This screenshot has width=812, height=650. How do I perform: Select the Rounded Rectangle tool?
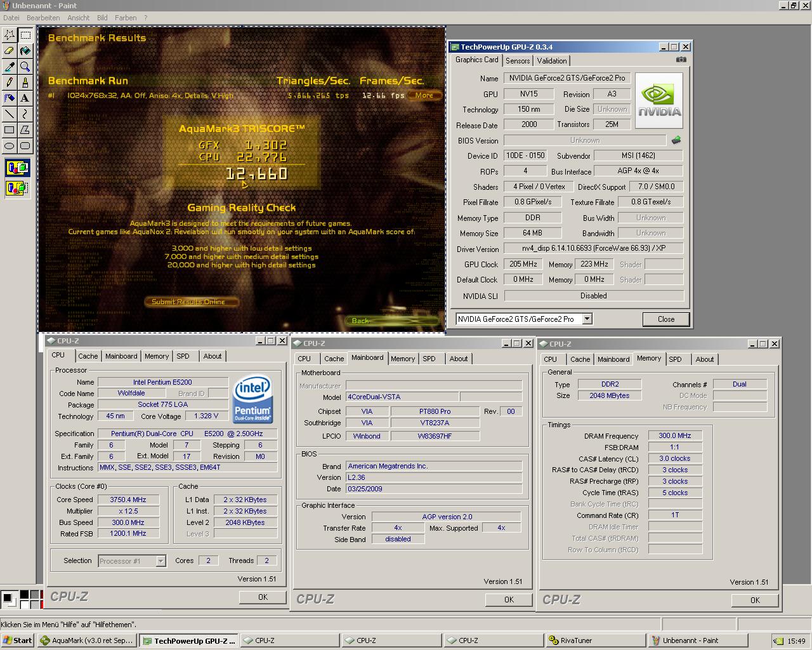coord(25,146)
